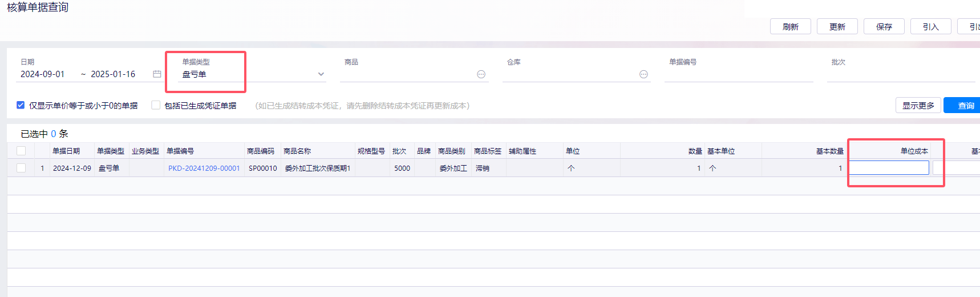Click the 批次 filter input
Viewport: 980px width, 297px height.
901,74
